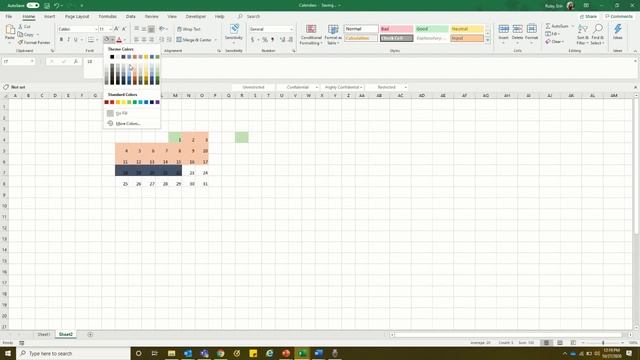Open the Borders dropdown
The image size is (640, 360).
tap(97, 40)
